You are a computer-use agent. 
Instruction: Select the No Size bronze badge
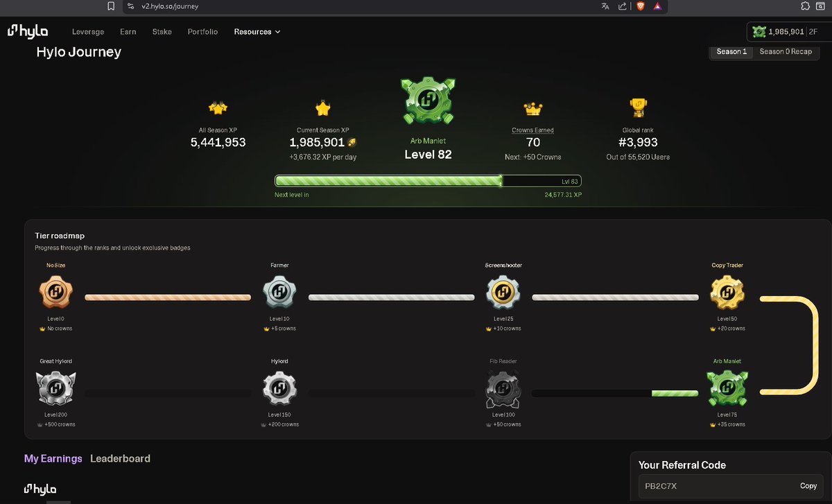[55, 293]
